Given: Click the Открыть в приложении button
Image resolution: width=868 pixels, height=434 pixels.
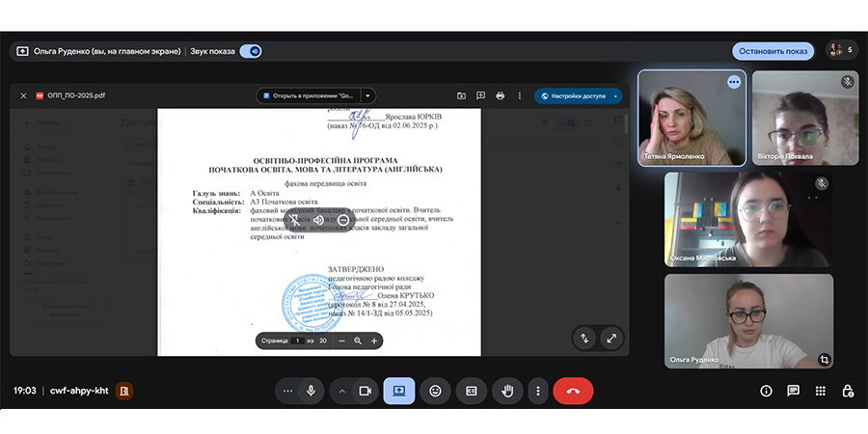Looking at the screenshot, I should [x=309, y=95].
